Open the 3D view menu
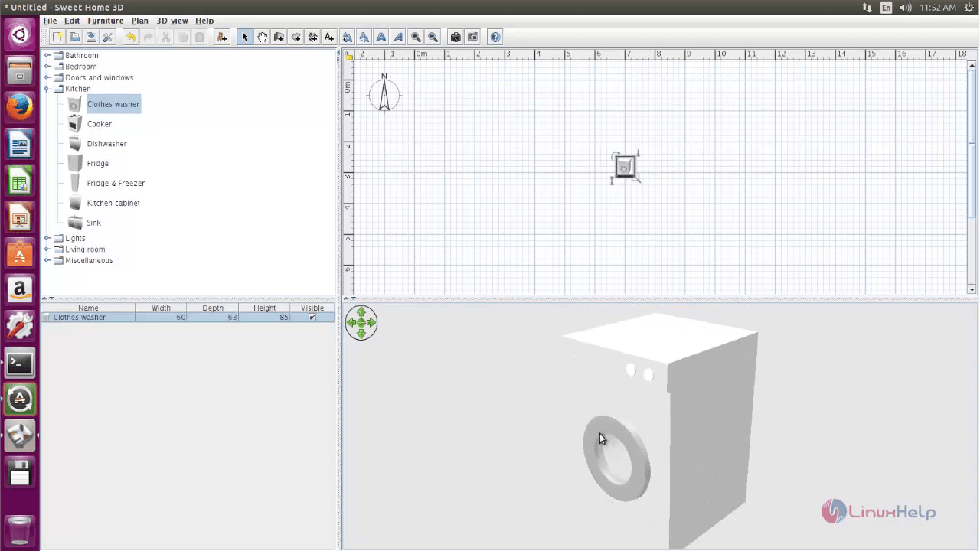 pyautogui.click(x=172, y=21)
